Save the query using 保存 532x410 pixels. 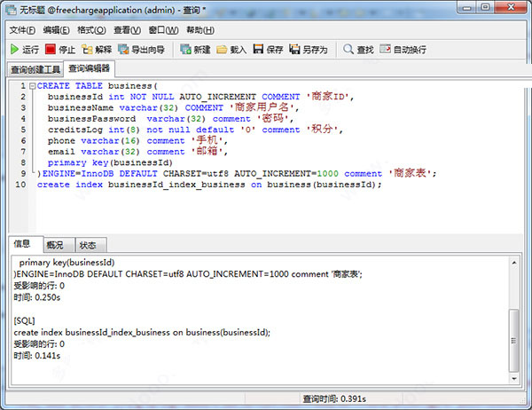(268, 50)
